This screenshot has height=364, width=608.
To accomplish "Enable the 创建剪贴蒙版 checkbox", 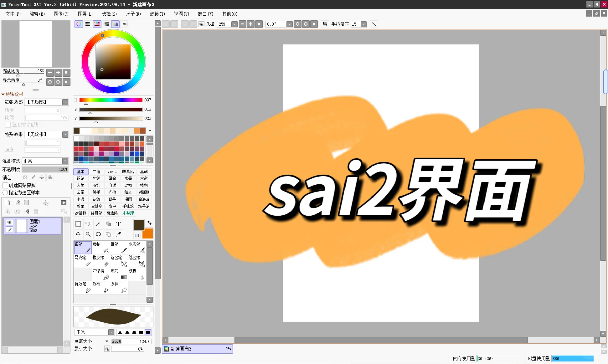I will [5, 185].
